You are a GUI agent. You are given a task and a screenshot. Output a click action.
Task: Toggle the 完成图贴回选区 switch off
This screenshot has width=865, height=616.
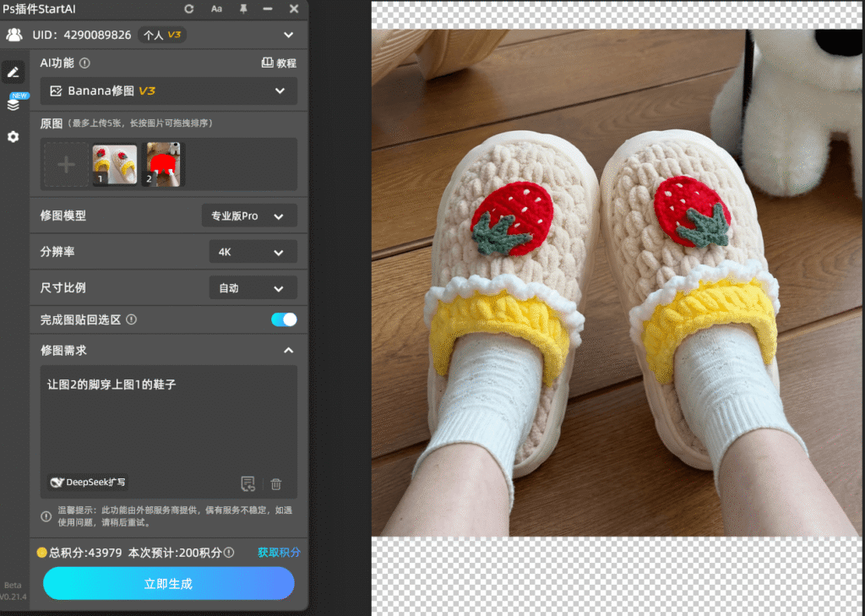pyautogui.click(x=284, y=319)
